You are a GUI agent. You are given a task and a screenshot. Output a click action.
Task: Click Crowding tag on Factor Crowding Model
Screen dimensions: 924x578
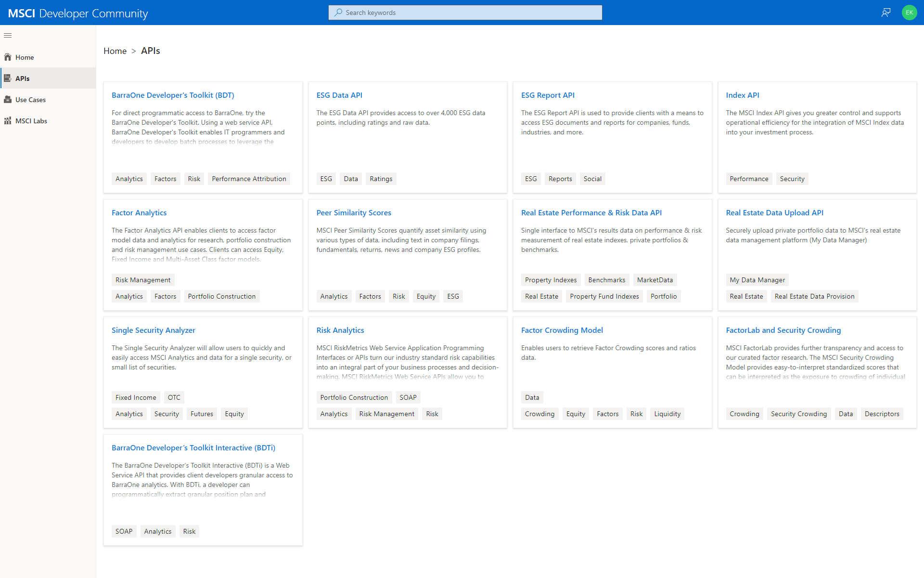539,414
